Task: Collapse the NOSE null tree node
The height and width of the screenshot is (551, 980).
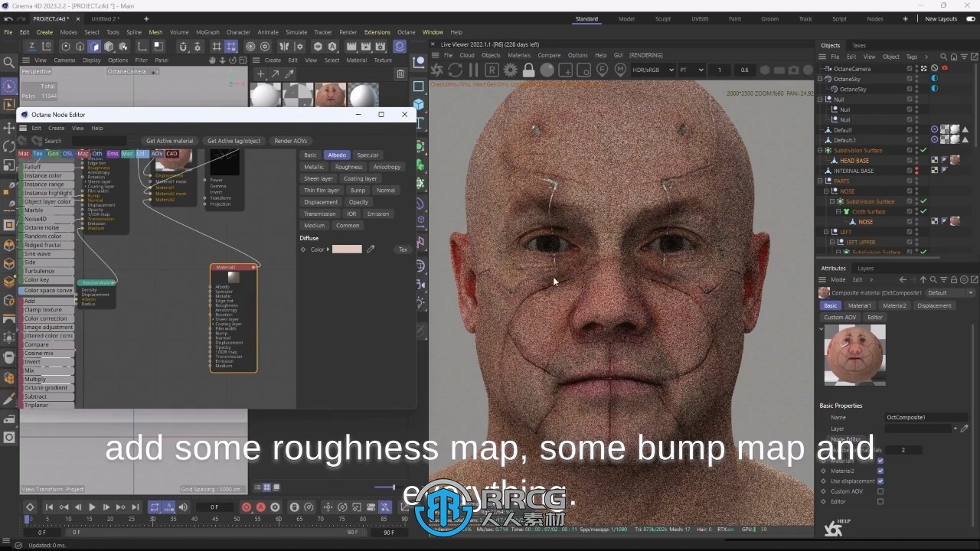Action: pyautogui.click(x=826, y=191)
